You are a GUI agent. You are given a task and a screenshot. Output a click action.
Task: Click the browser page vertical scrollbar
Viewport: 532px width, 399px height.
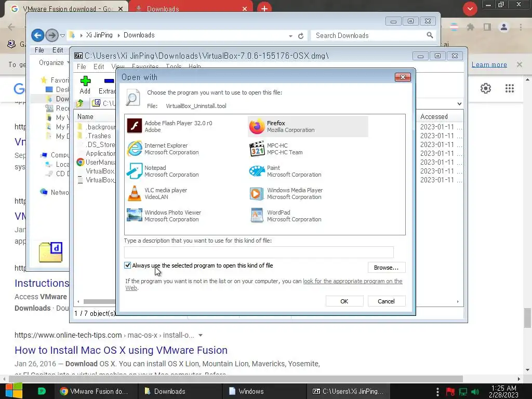tap(527, 318)
